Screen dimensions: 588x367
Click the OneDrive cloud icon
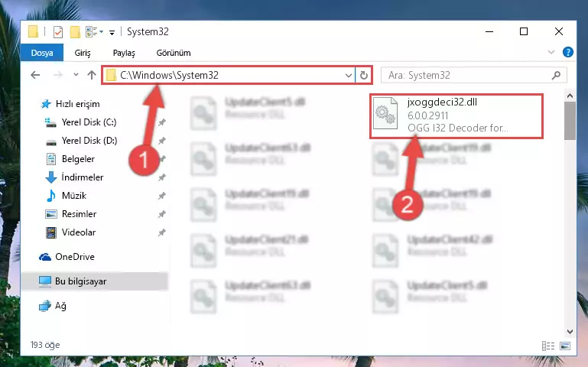[x=45, y=257]
